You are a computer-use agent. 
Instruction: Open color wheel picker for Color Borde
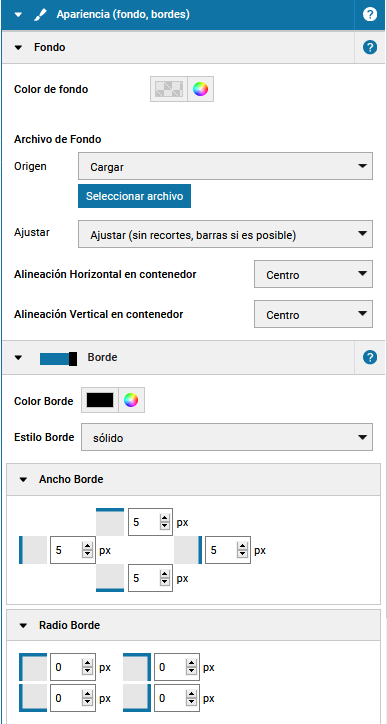[x=131, y=400]
